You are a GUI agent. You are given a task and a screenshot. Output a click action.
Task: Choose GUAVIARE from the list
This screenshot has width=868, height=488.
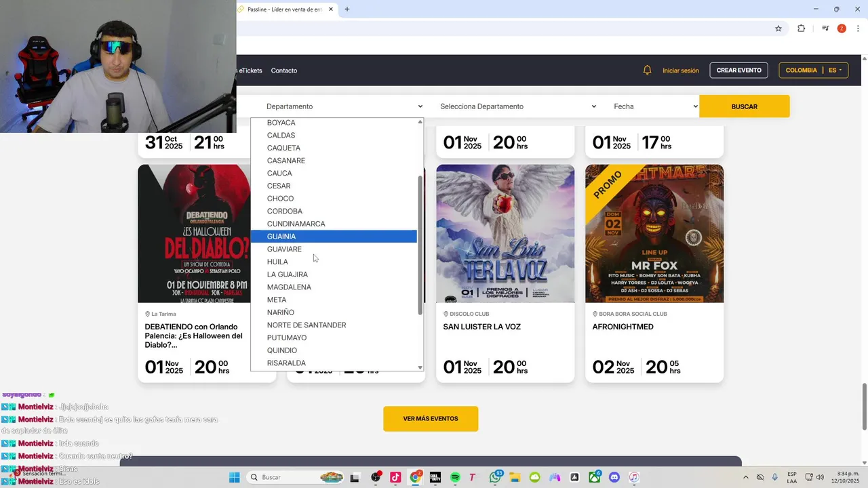pyautogui.click(x=334, y=249)
